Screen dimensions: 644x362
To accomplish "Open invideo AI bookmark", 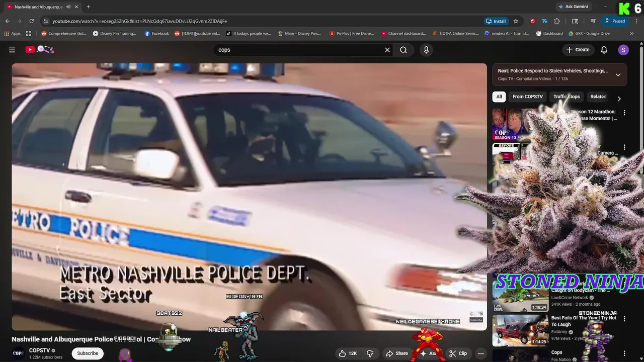I will click(x=506, y=34).
